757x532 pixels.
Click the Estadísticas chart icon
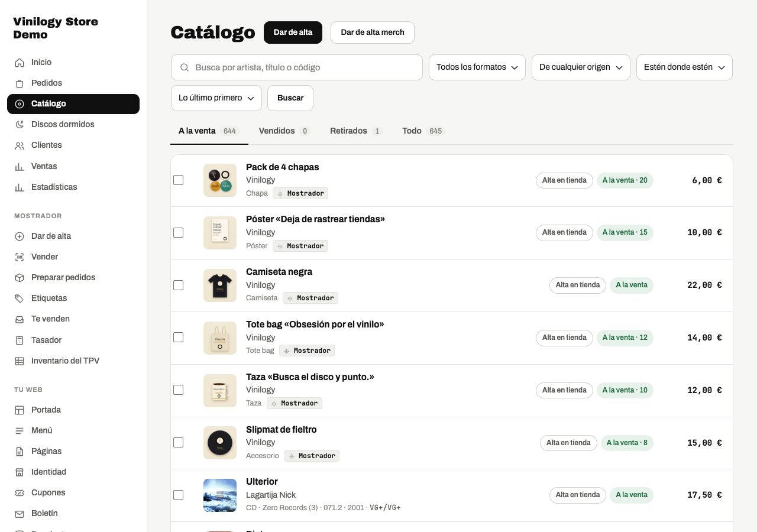click(x=20, y=187)
